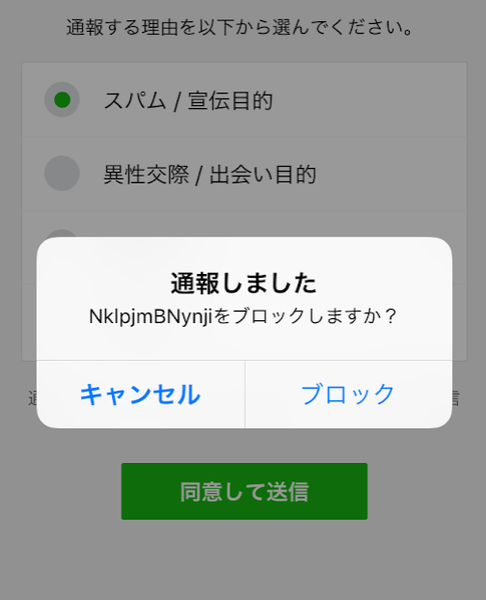Click the green dot inside the spam radio
Image resolution: width=486 pixels, height=600 pixels.
coord(62,99)
